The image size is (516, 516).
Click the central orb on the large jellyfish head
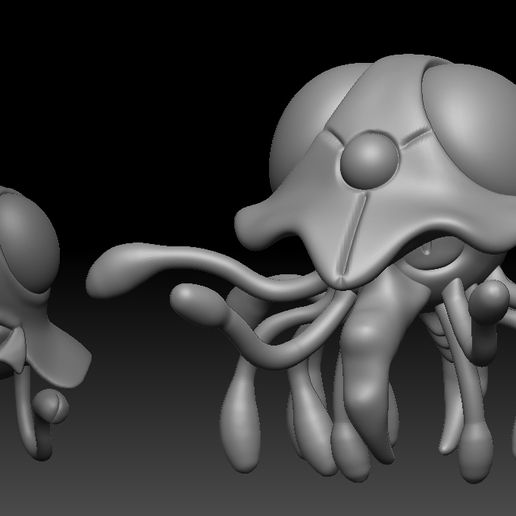click(x=370, y=160)
